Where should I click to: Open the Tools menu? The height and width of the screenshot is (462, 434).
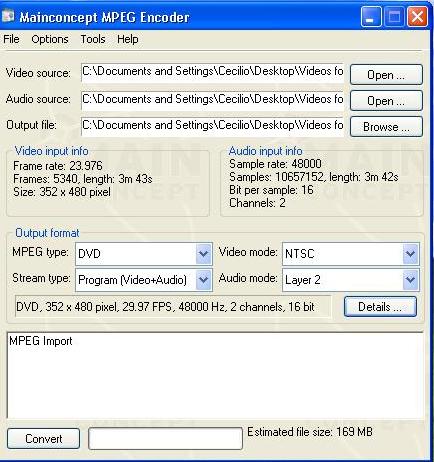[93, 39]
